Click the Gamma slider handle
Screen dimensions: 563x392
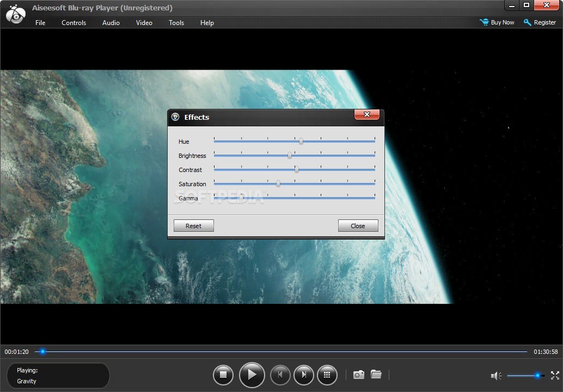tap(241, 198)
